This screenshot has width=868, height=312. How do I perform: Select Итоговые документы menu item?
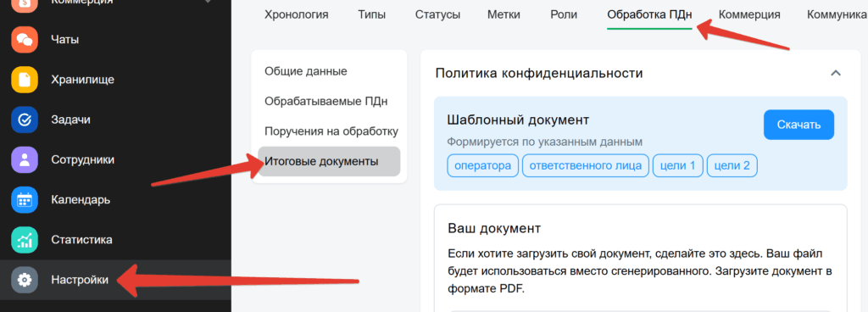point(329,162)
